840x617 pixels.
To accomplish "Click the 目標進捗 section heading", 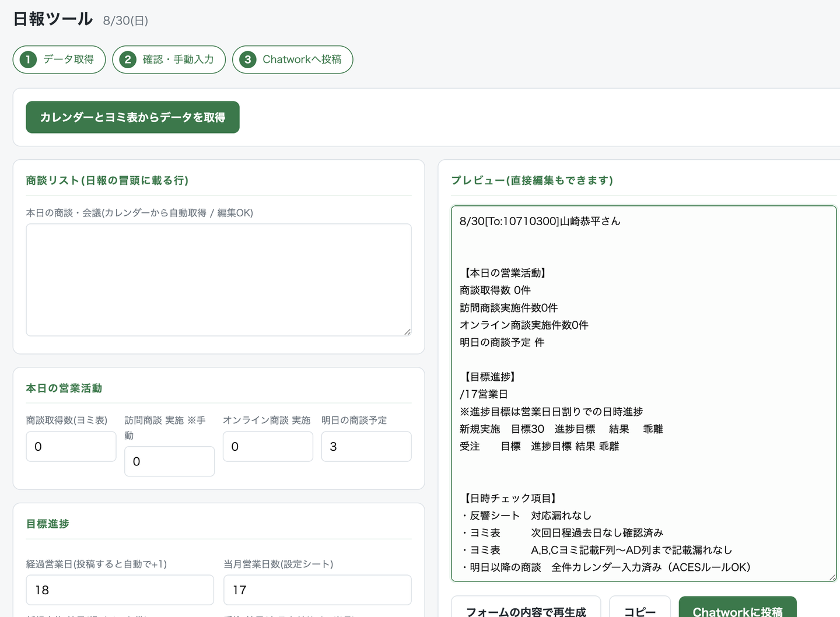I will tap(47, 524).
